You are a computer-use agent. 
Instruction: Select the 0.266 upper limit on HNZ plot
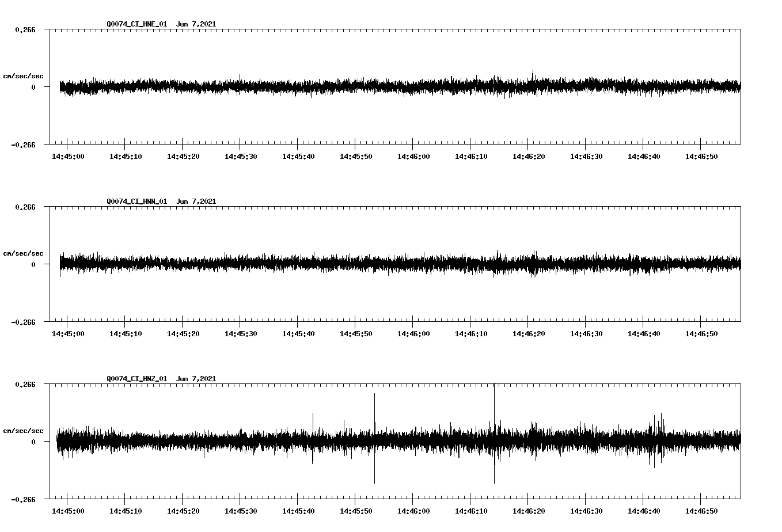pyautogui.click(x=25, y=385)
